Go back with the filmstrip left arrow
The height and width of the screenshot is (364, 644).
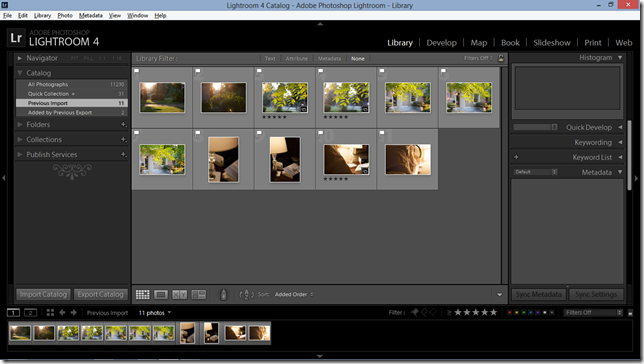click(62, 313)
